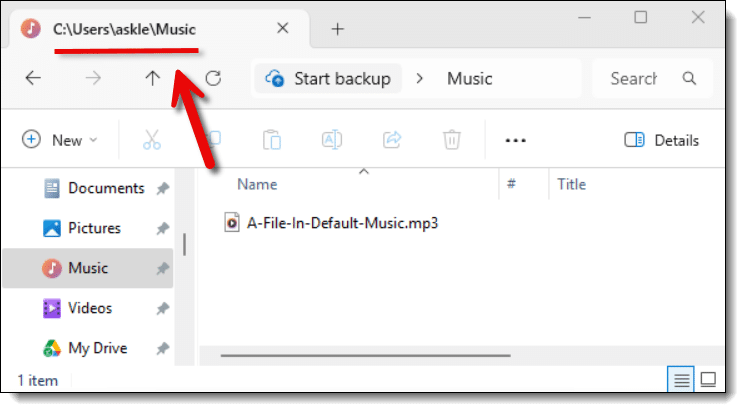Screen dimensions: 746x413
Task: Open the See more three-dots menu
Action: pos(515,140)
